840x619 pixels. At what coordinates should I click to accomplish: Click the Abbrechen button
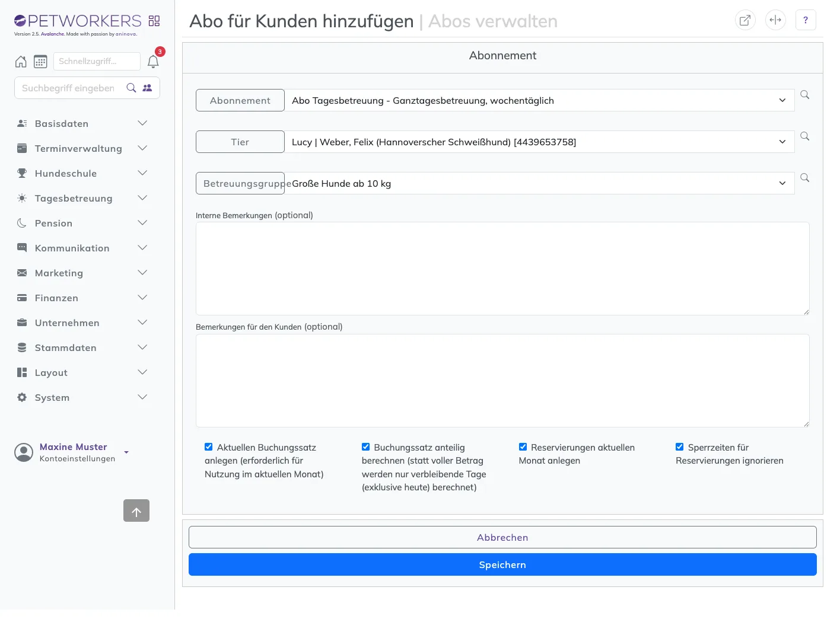(x=502, y=537)
